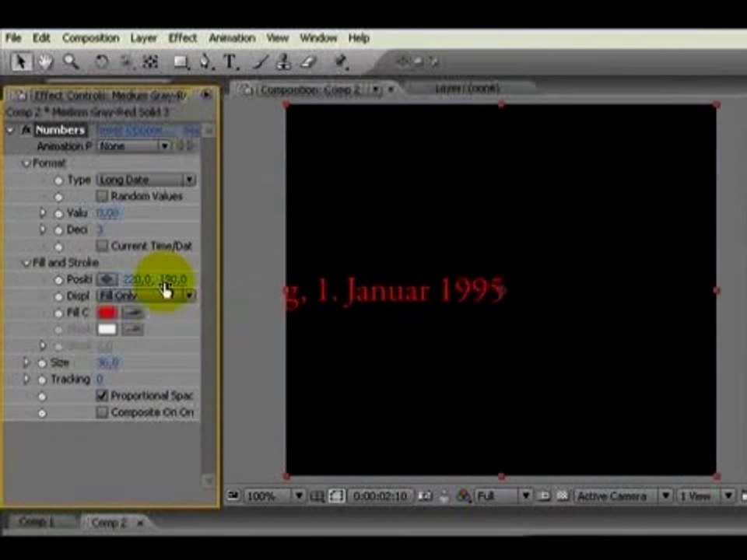The width and height of the screenshot is (747, 560).
Task: Enable the Current Time/Date checkbox
Action: tap(102, 246)
